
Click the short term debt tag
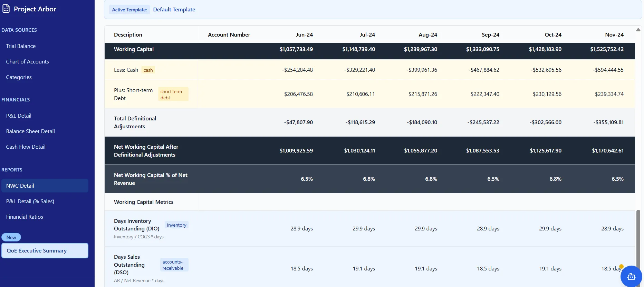[173, 94]
